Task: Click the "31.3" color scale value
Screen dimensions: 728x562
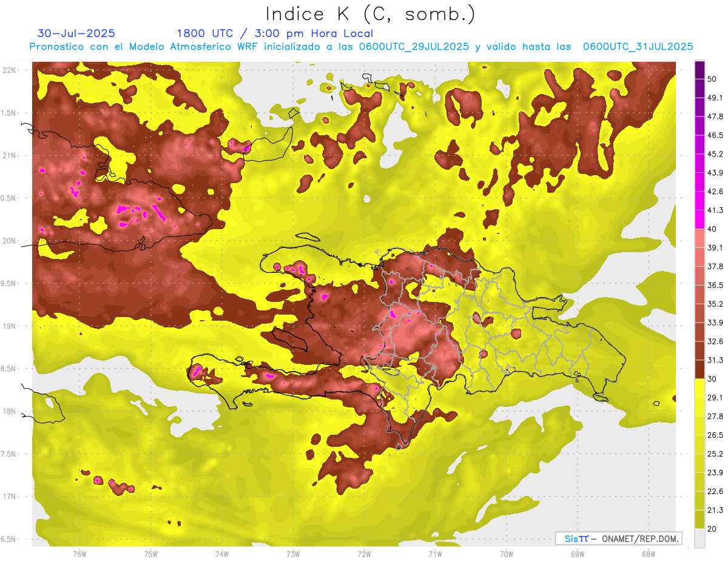Action: pos(715,360)
